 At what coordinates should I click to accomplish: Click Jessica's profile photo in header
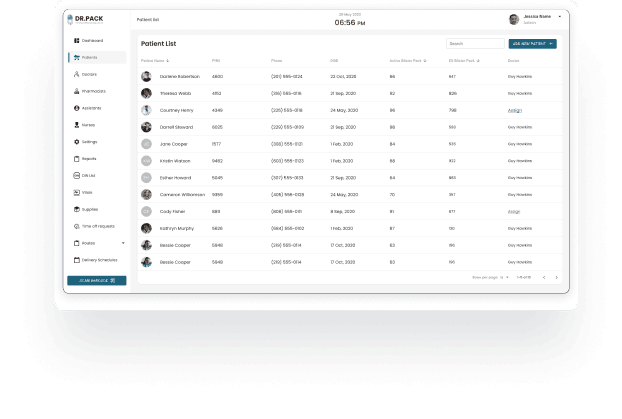click(514, 19)
